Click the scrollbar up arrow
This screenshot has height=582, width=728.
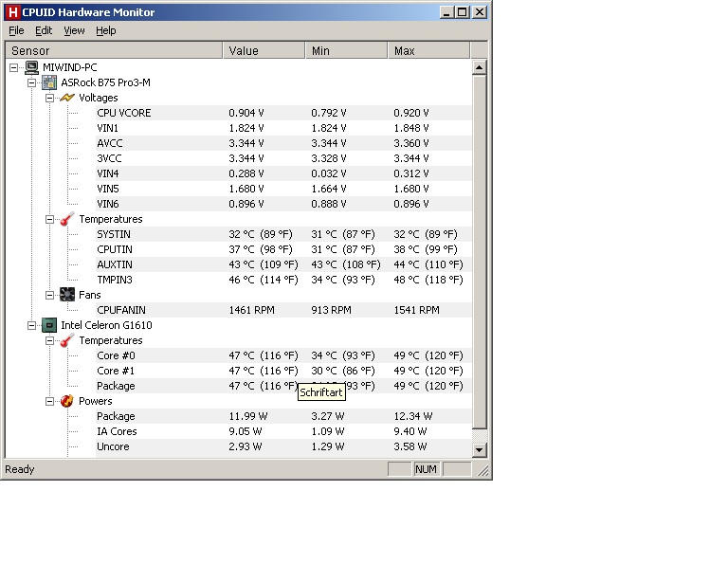[479, 67]
